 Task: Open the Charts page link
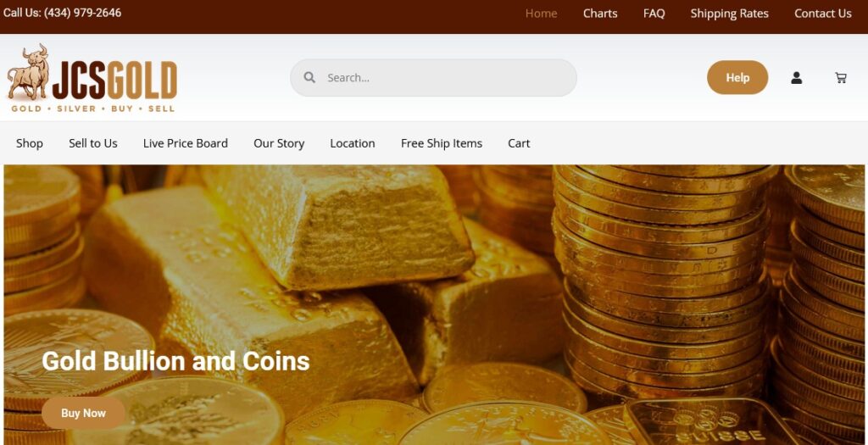pyautogui.click(x=600, y=14)
